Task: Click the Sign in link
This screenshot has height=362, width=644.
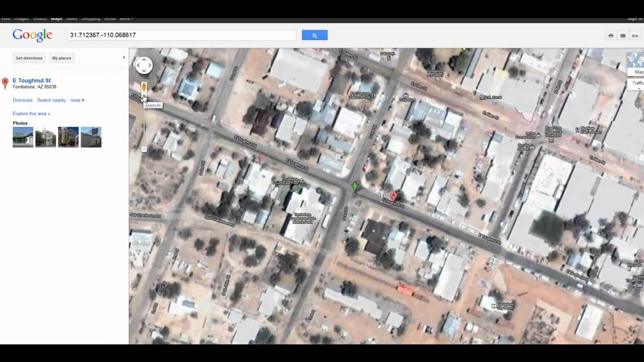Action: [635, 19]
